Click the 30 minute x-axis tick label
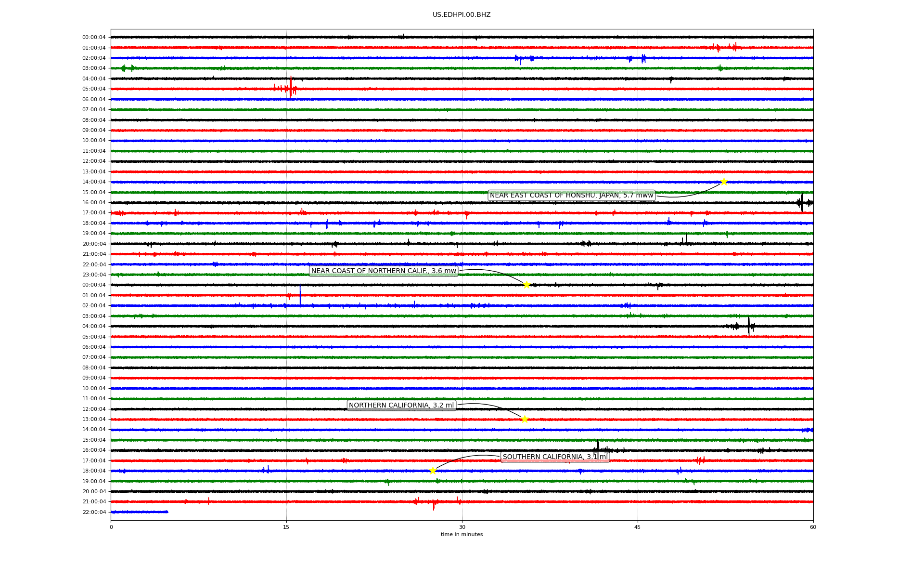This screenshot has width=924, height=578. point(462,527)
